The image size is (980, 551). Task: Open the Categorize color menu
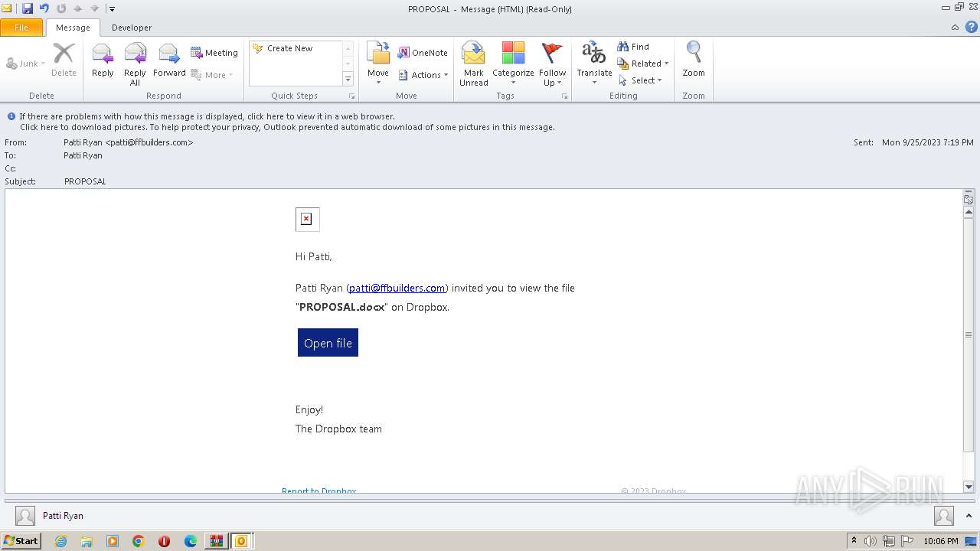513,64
